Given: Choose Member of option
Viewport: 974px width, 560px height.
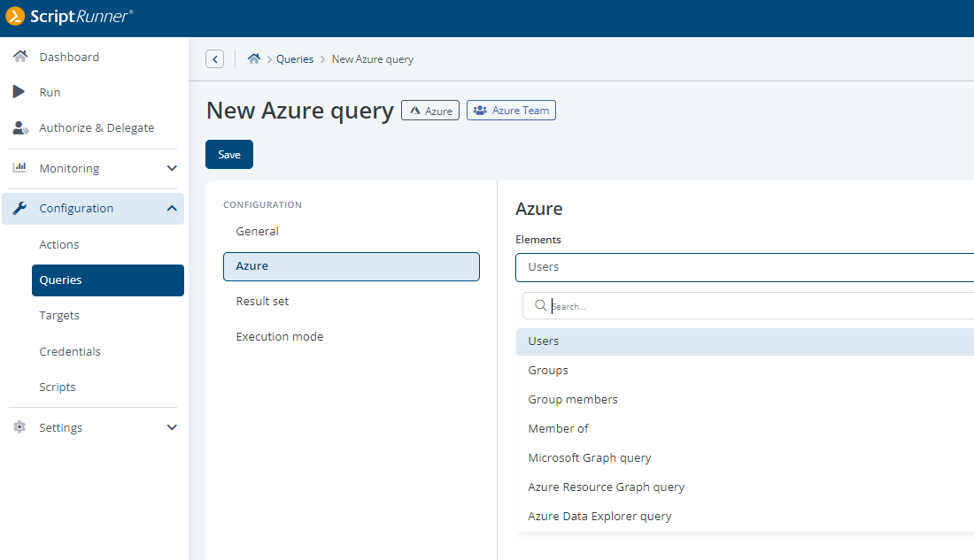Looking at the screenshot, I should coord(559,429).
